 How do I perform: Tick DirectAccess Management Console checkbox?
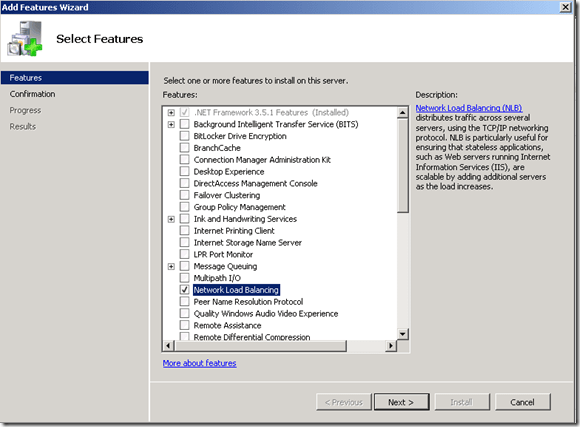pos(184,183)
